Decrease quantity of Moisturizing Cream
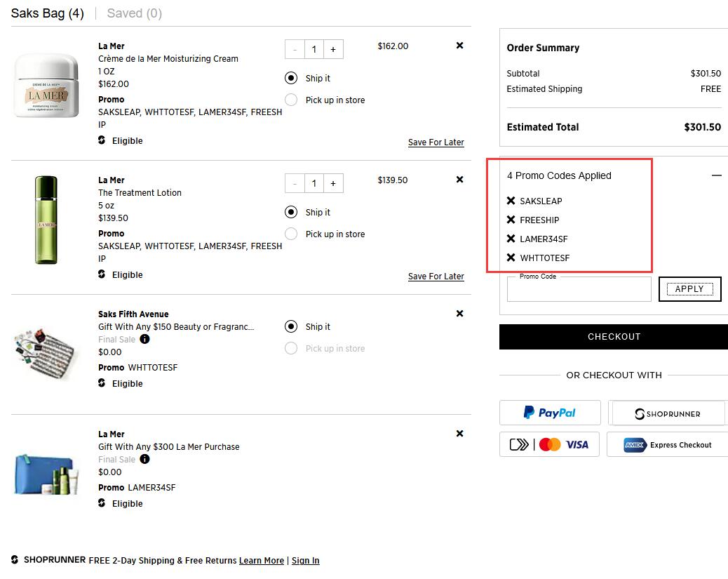 [295, 49]
